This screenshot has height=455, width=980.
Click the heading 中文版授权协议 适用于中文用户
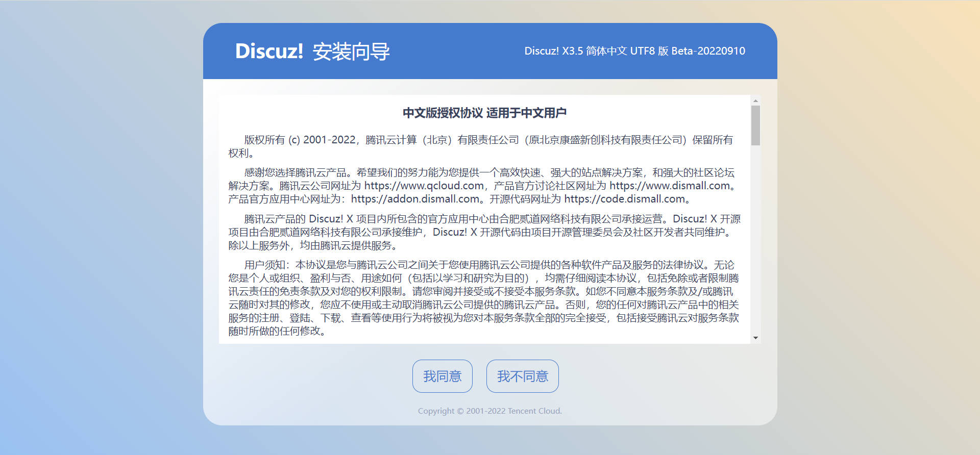[484, 113]
